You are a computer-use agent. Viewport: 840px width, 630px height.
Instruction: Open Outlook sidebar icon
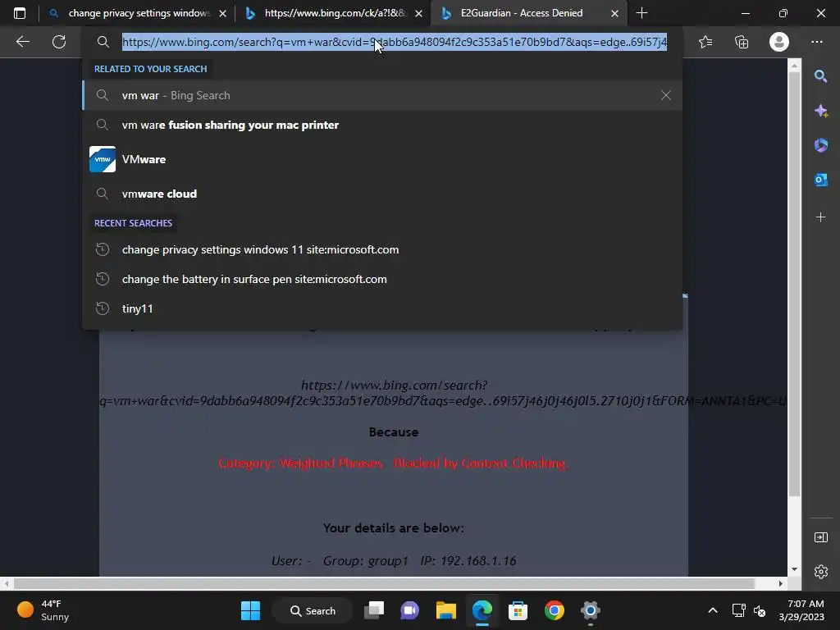820,180
